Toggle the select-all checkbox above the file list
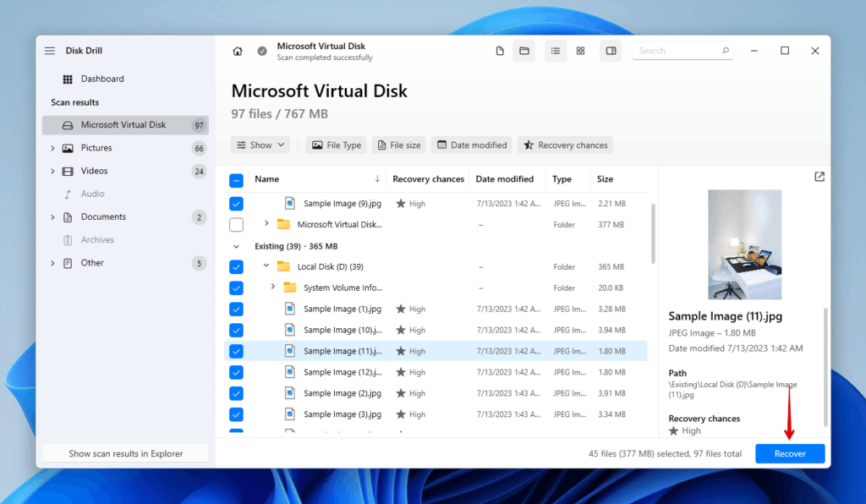Screen dimensions: 866x504 [236, 178]
